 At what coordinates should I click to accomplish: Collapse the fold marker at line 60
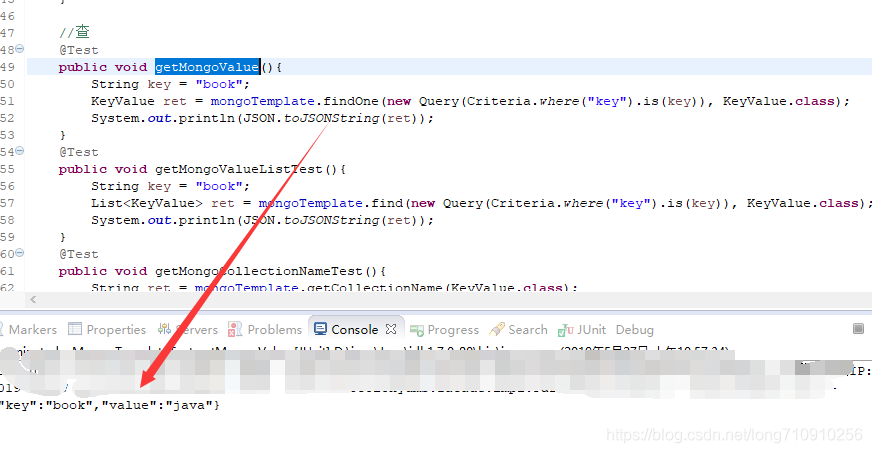point(20,253)
